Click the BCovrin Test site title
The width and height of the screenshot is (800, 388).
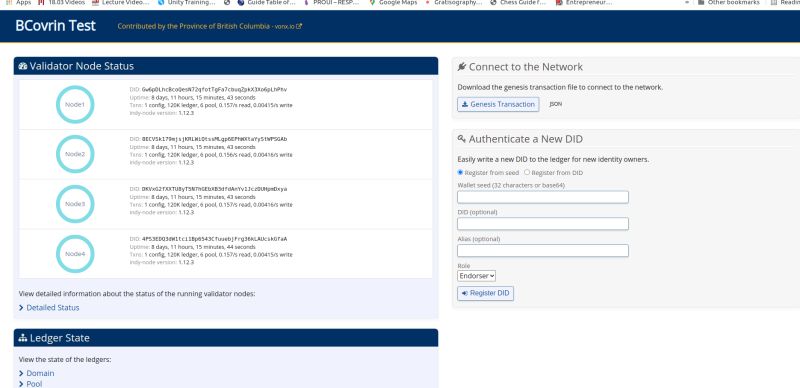pyautogui.click(x=56, y=26)
